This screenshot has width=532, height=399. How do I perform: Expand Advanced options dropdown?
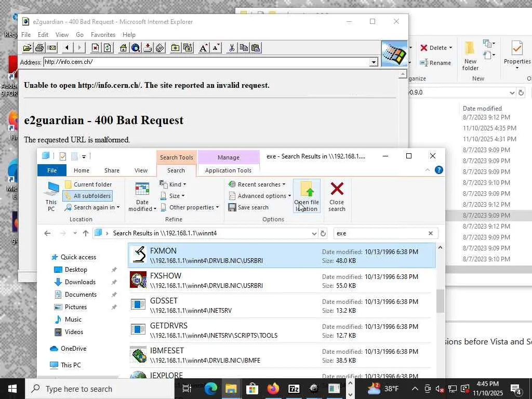coord(260,196)
